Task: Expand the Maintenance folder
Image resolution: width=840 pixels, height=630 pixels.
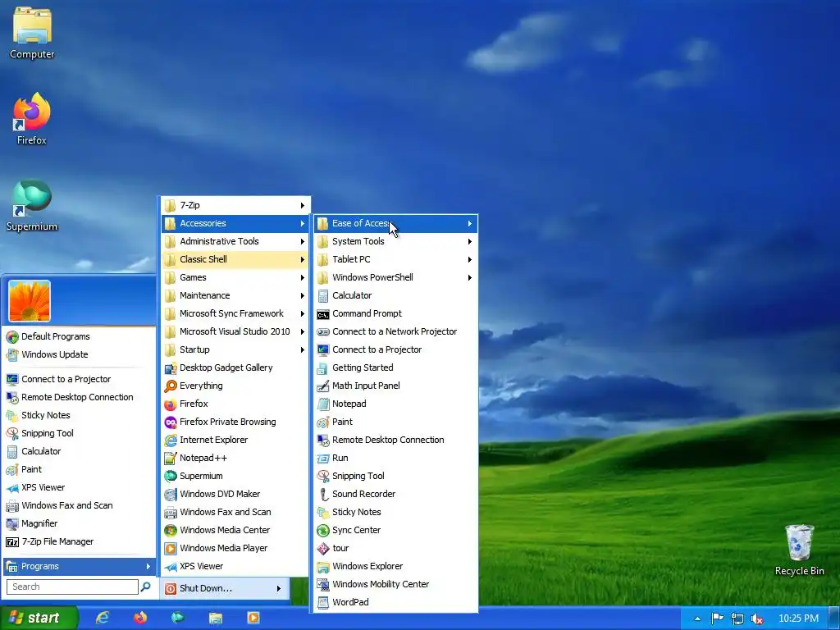Action: coord(235,295)
